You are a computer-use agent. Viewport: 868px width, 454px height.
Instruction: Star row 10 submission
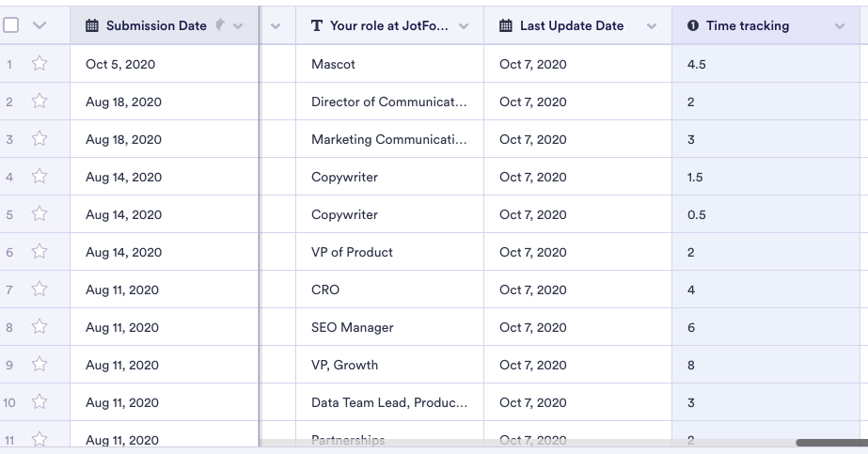[39, 402]
